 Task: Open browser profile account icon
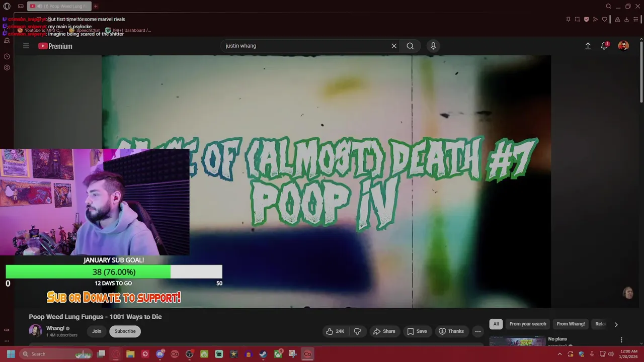[x=617, y=20]
